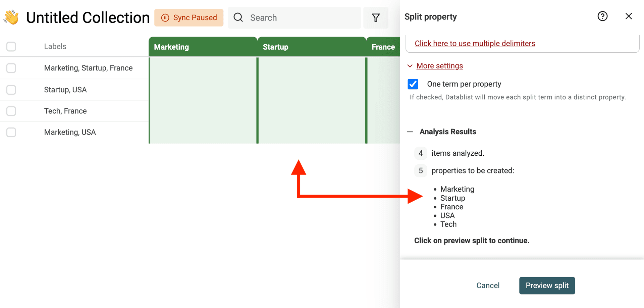Click the help question mark icon
Screen dimensions: 644x308
(602, 16)
